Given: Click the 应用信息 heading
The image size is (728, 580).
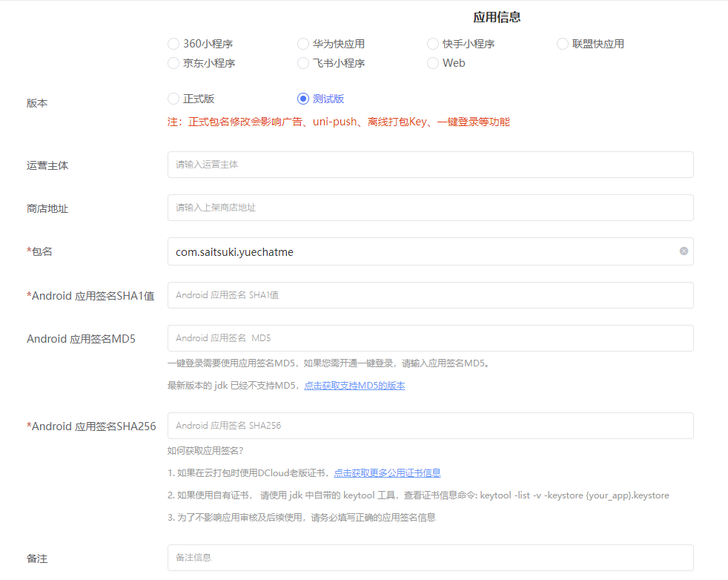Looking at the screenshot, I should tap(497, 17).
